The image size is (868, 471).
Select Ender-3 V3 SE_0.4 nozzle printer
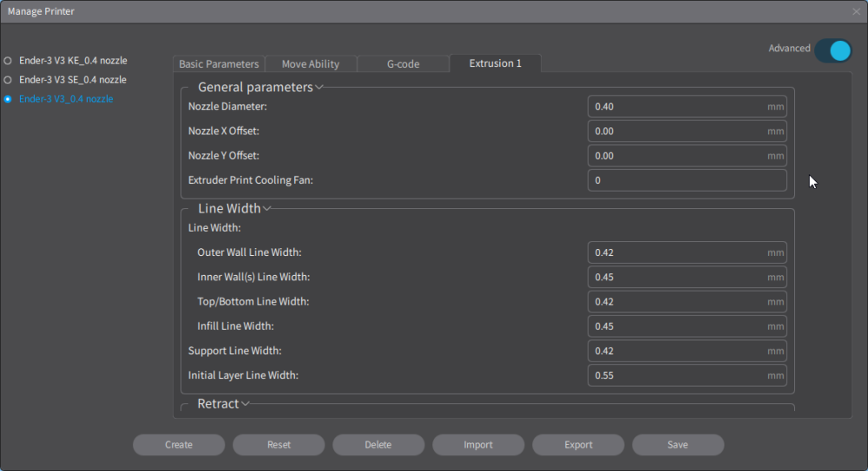(x=8, y=80)
